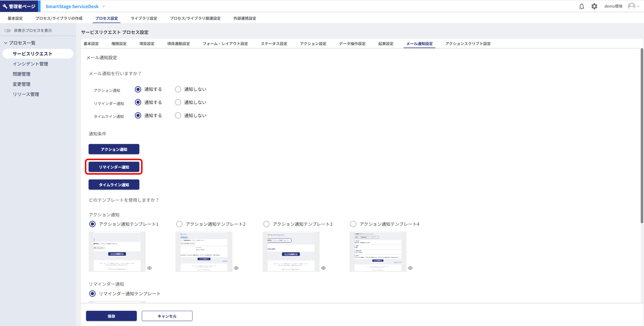Select 通知する for リマインダー通知
Screen dimensions: 644x326
(x=138, y=102)
